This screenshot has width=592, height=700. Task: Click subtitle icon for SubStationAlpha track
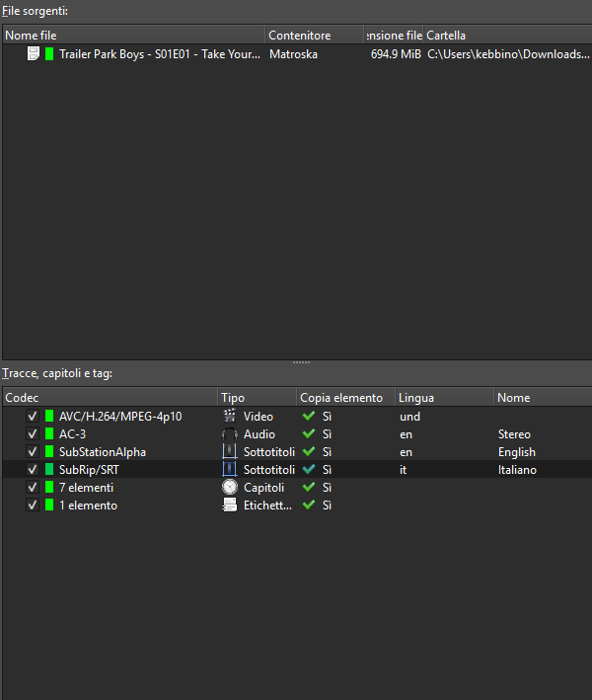[x=229, y=452]
